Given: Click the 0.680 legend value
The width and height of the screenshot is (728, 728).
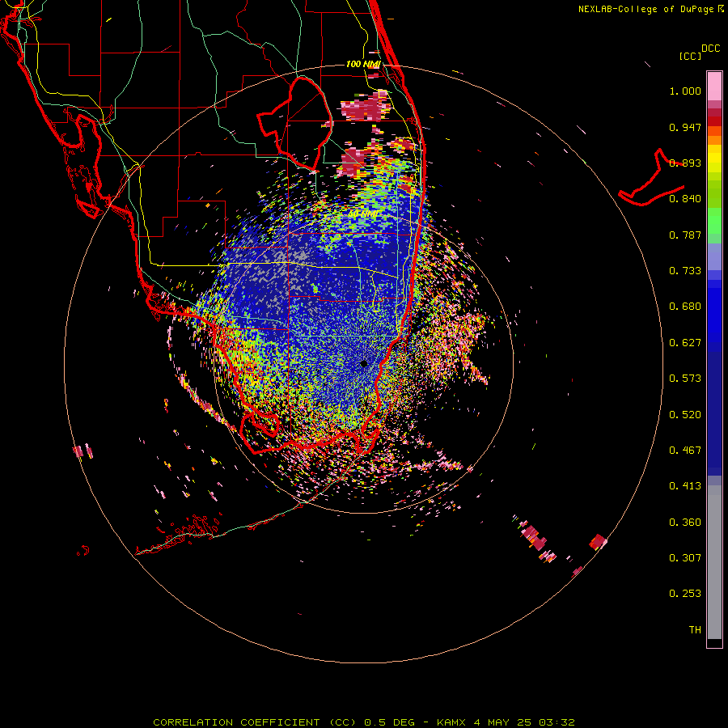Looking at the screenshot, I should pyautogui.click(x=685, y=307).
